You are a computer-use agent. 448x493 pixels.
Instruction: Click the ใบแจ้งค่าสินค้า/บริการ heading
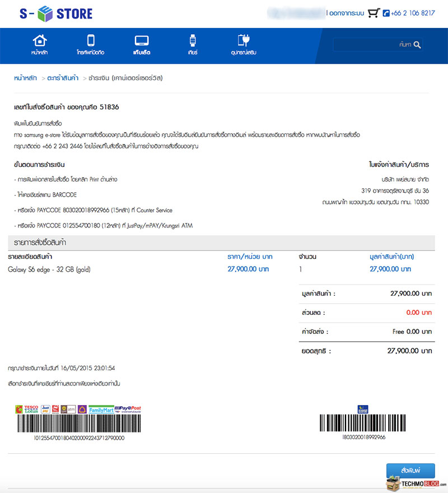click(x=399, y=165)
